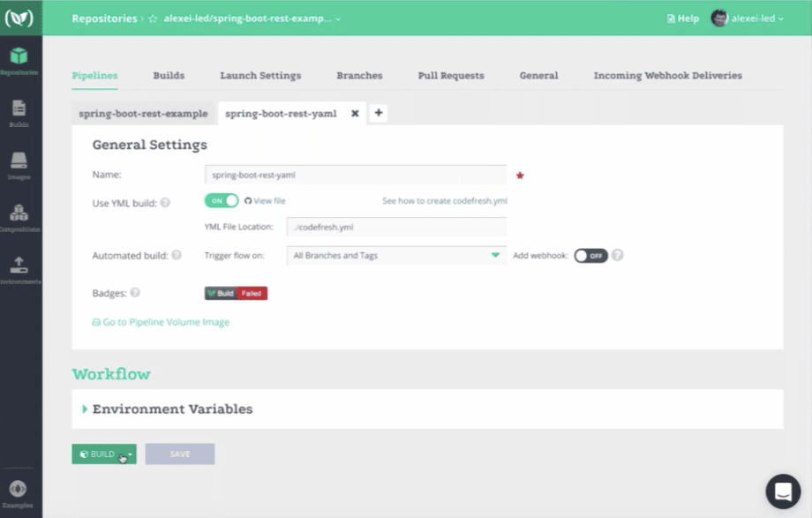
Task: Open Examples icon at sidebar bottom
Action: point(19,492)
